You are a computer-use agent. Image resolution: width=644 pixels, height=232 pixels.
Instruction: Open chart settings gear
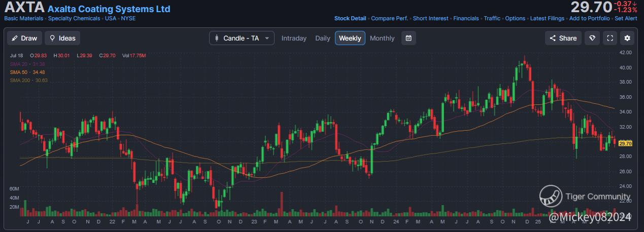coord(627,38)
